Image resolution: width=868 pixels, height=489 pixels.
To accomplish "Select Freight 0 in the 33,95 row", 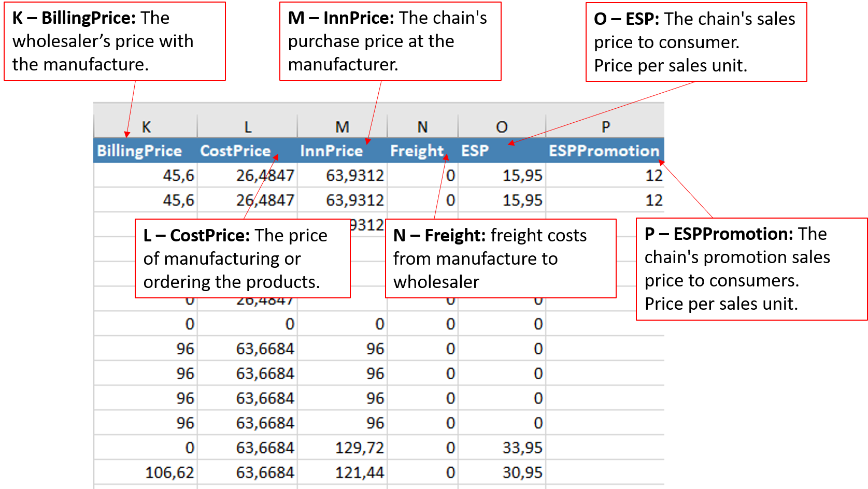I will point(422,448).
